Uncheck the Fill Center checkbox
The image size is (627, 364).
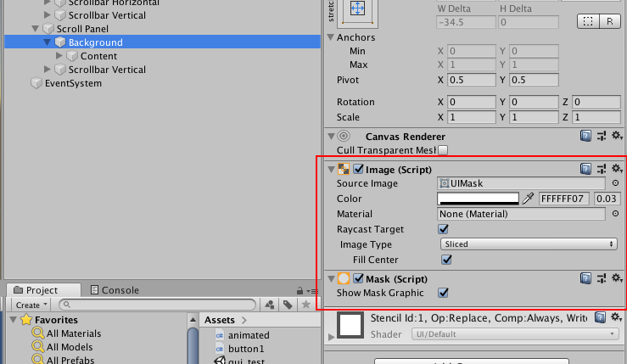446,260
